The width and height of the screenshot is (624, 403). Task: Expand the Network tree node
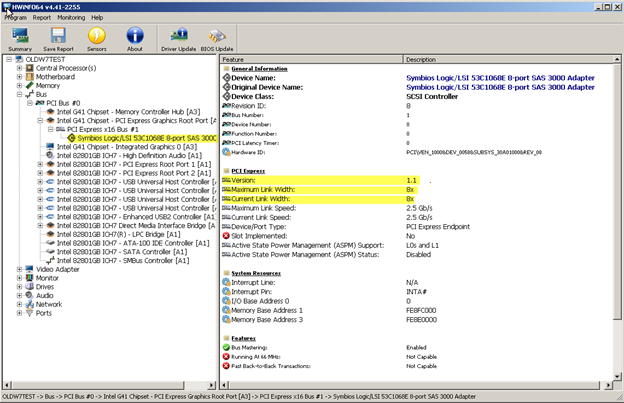point(17,304)
